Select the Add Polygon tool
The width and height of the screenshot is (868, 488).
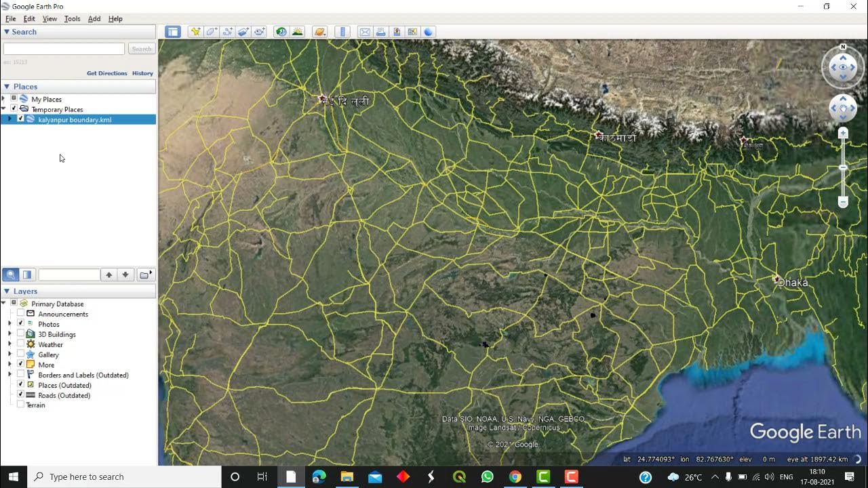point(212,32)
